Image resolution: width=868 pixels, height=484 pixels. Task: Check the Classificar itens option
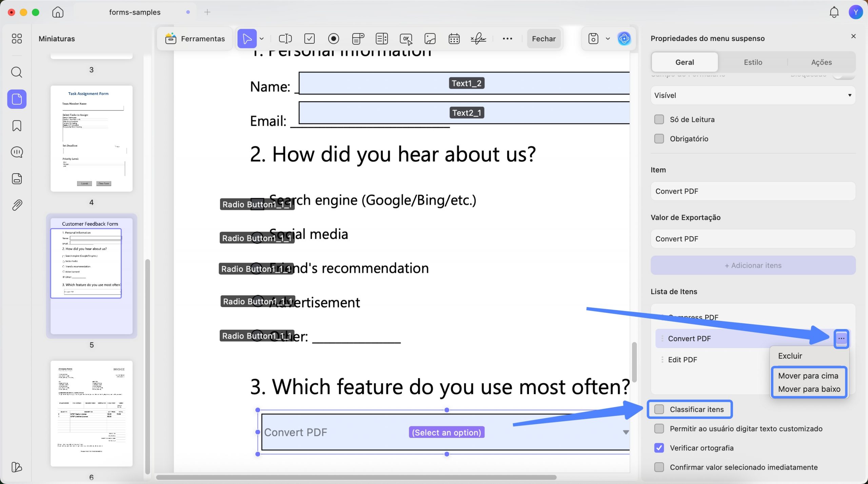tap(659, 409)
